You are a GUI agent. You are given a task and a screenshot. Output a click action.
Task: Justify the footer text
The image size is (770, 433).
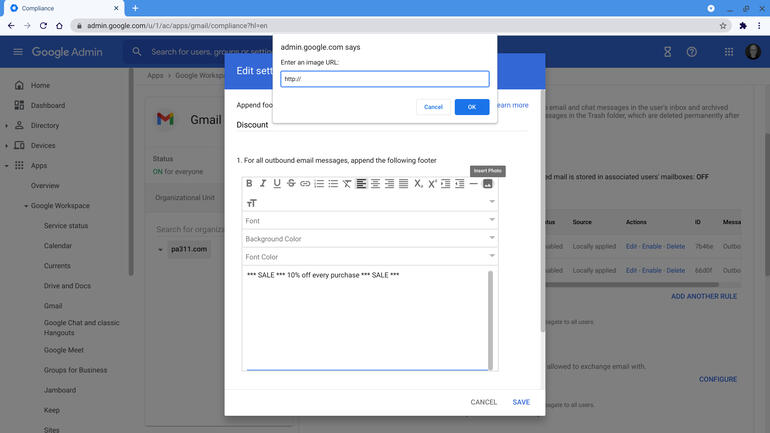click(x=403, y=184)
